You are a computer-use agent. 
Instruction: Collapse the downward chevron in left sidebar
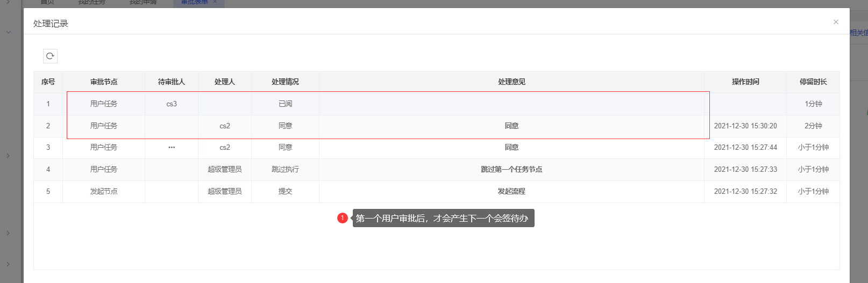tap(9, 32)
